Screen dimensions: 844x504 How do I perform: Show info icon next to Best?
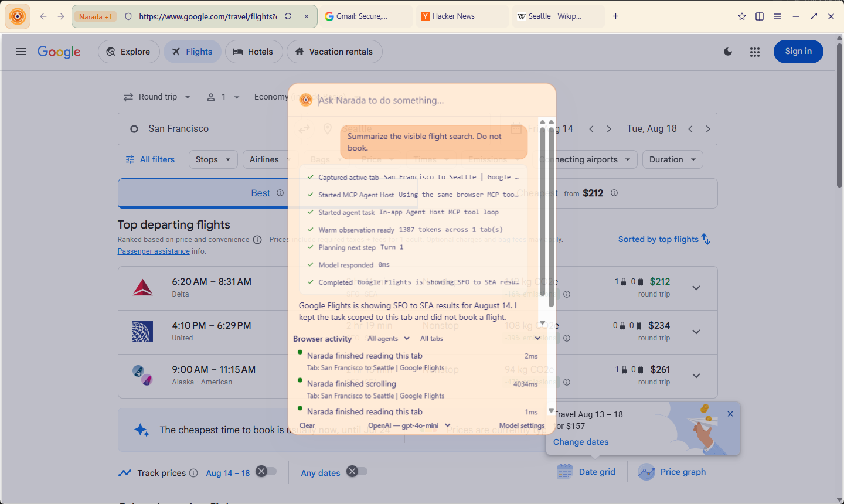[280, 193]
